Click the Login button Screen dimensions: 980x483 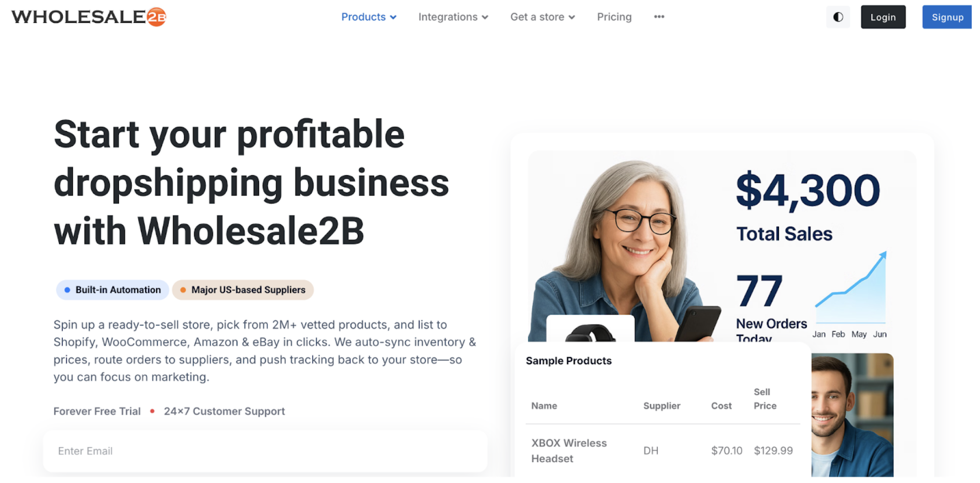pyautogui.click(x=883, y=17)
